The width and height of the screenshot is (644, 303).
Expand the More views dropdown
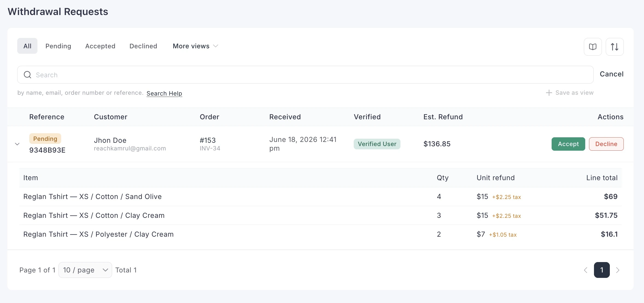pos(195,46)
